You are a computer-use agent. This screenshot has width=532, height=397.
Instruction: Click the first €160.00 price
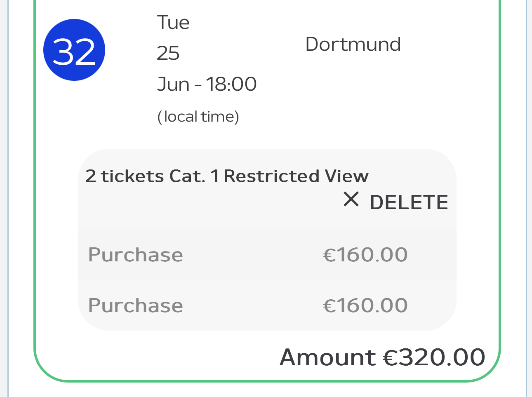(x=365, y=255)
